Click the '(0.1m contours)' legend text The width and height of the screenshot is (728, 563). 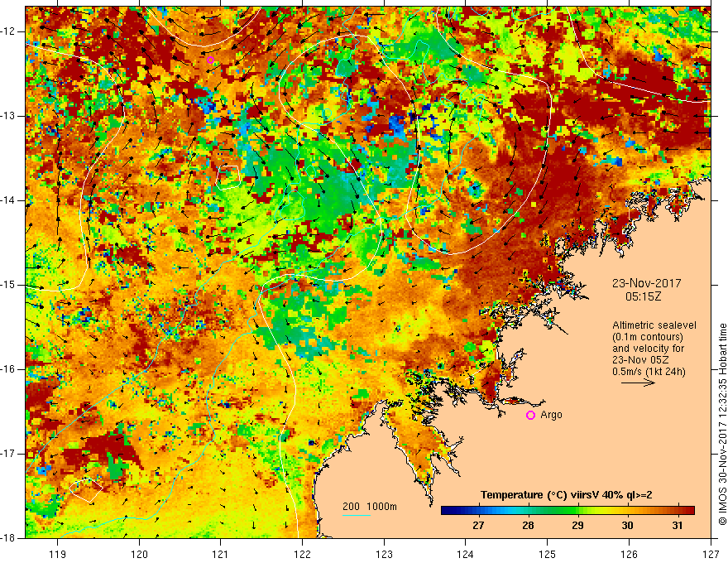[x=648, y=337]
